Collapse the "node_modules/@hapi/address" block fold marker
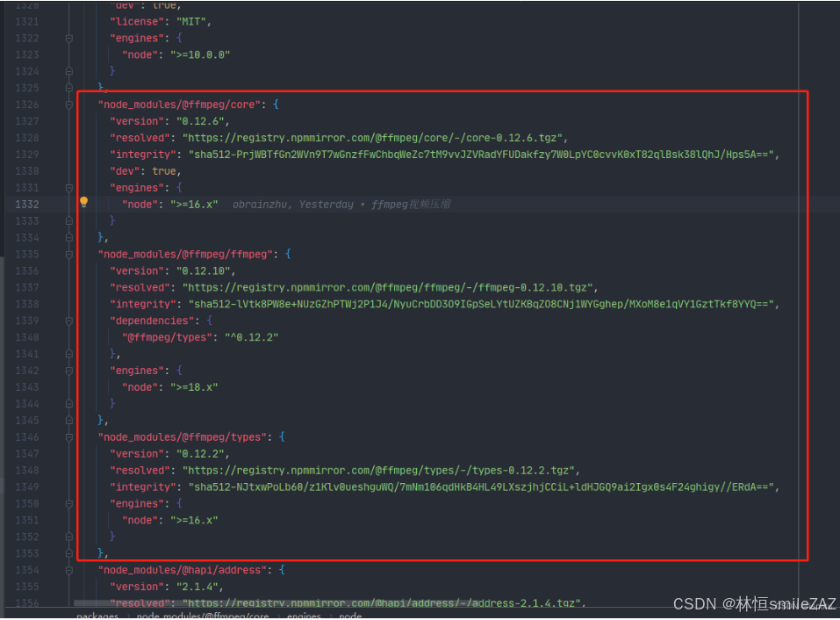Viewport: 840px width, 620px height. point(69,570)
